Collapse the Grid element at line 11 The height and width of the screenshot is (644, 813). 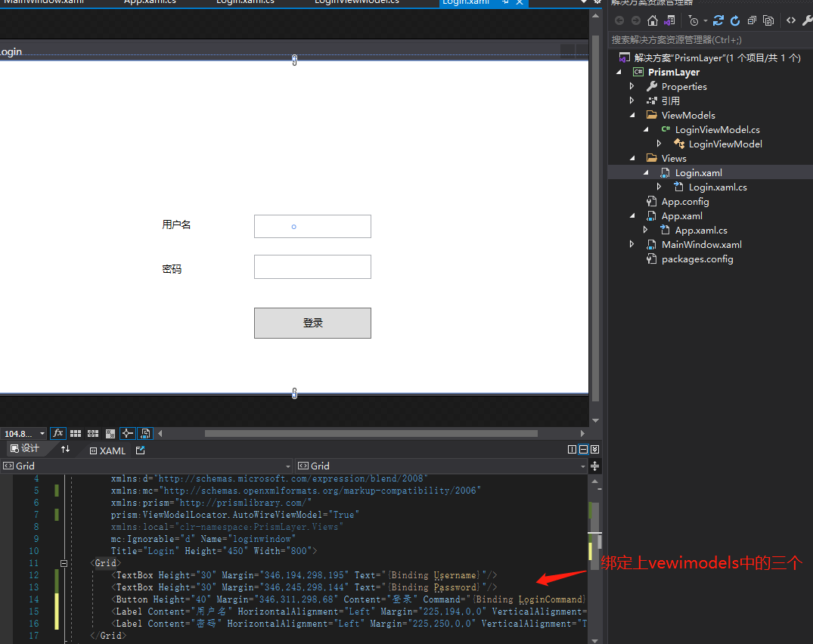coord(64,563)
